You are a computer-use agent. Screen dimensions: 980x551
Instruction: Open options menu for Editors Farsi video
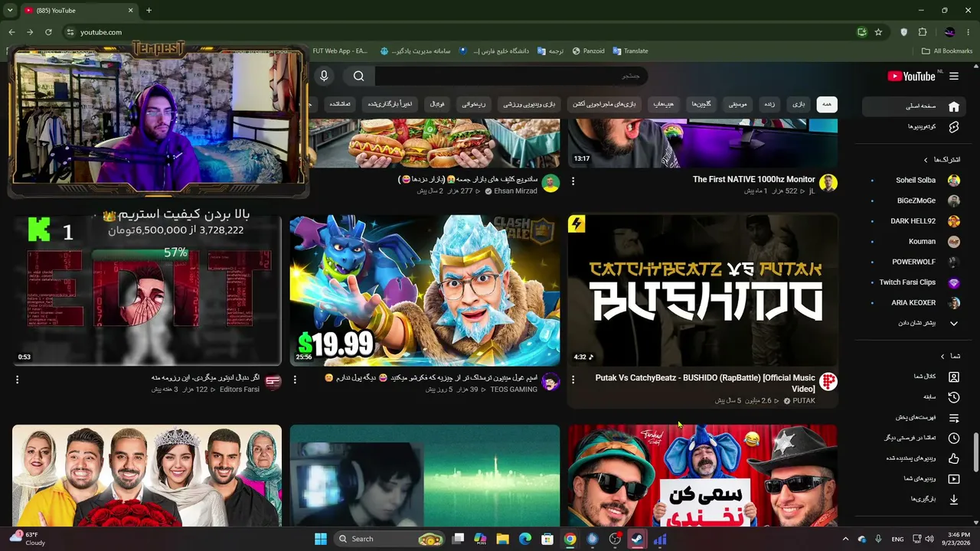coord(17,380)
